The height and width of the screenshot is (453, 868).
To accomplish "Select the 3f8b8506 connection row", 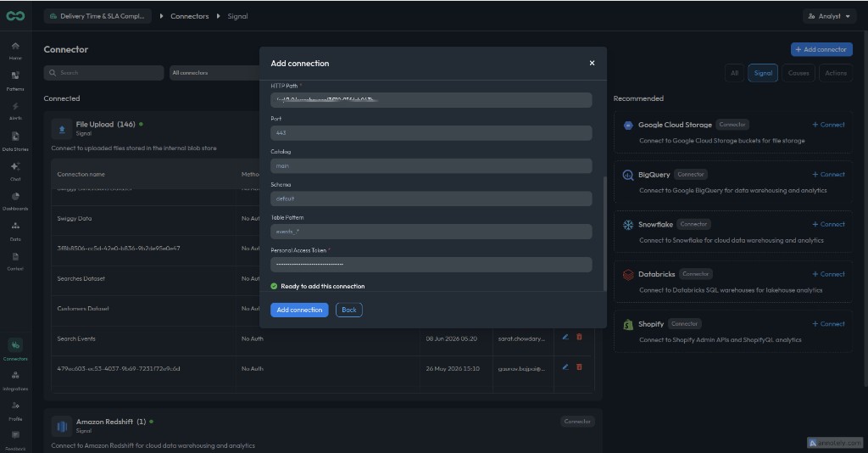I will [x=119, y=248].
